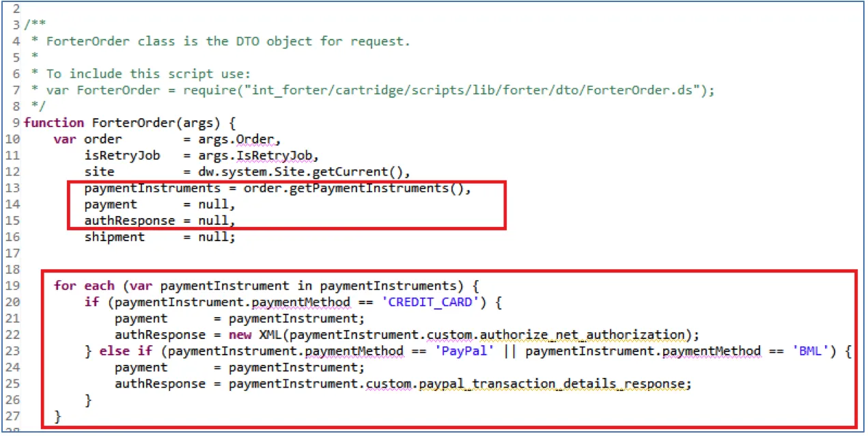Click the comment text 'To include this script use:'
This screenshot has width=868, height=436.
coord(148,74)
